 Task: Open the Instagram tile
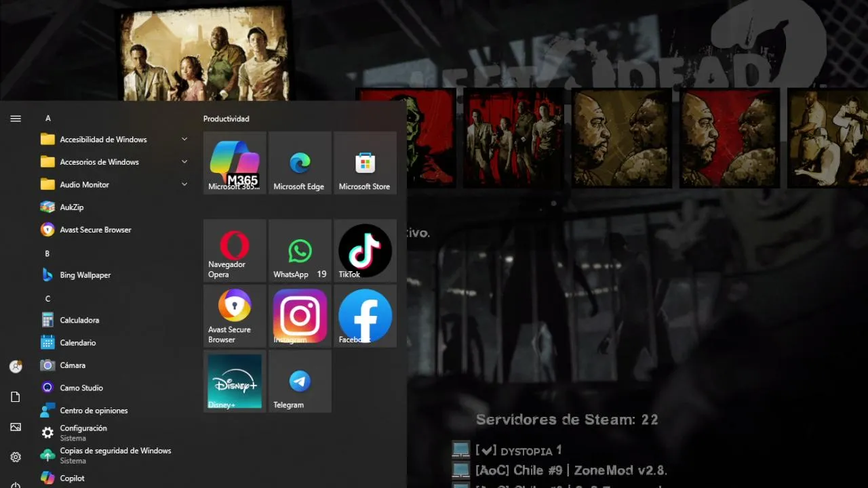(299, 316)
